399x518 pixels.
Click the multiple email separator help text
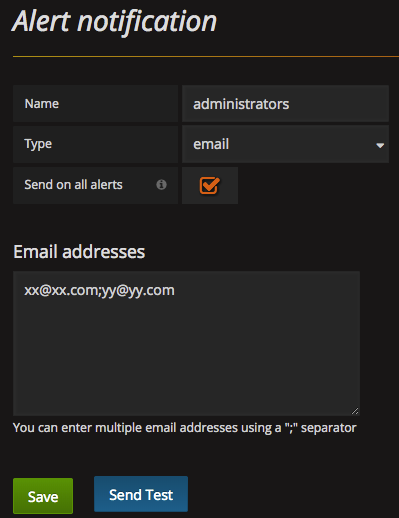185,428
